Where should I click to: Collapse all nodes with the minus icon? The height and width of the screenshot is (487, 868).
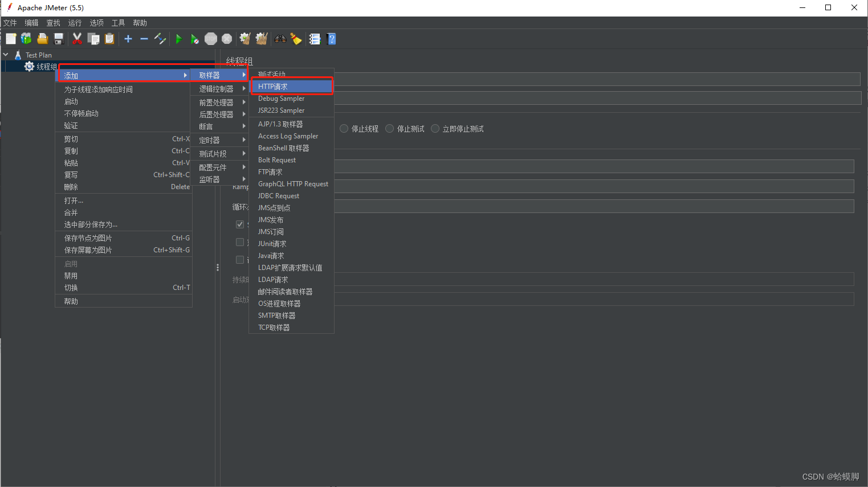[144, 39]
